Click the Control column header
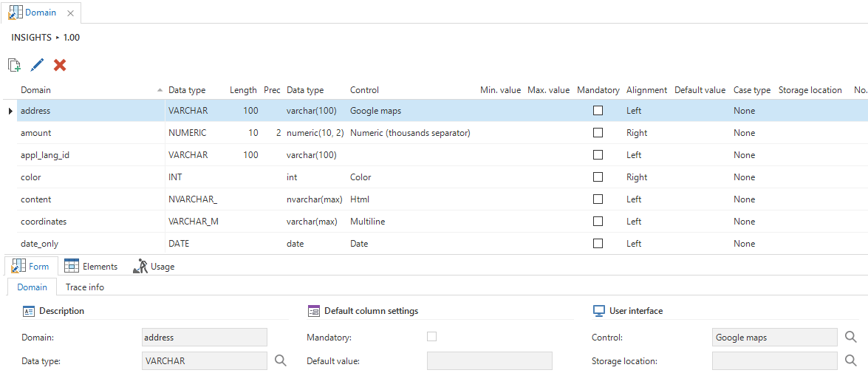 pos(364,90)
